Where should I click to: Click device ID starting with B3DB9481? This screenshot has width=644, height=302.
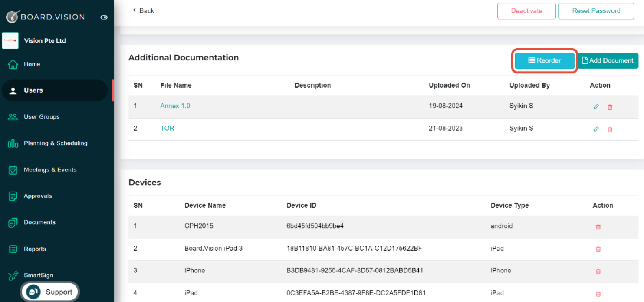click(355, 271)
